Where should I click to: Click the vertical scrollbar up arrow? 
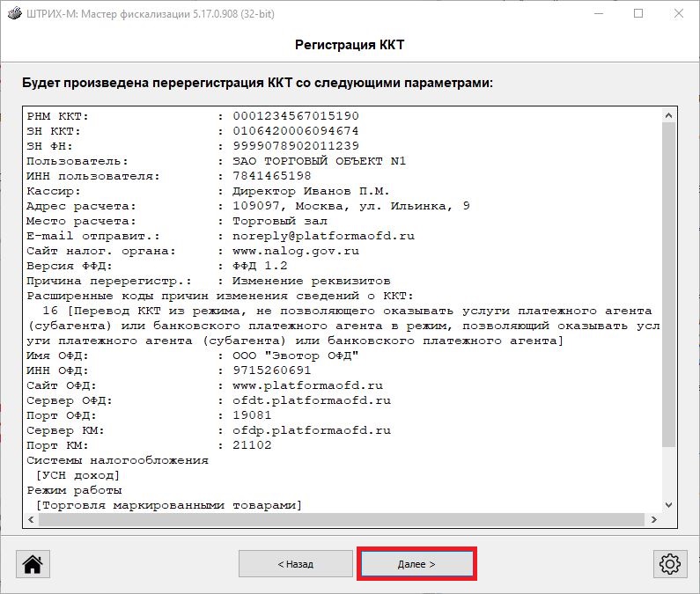(x=668, y=116)
